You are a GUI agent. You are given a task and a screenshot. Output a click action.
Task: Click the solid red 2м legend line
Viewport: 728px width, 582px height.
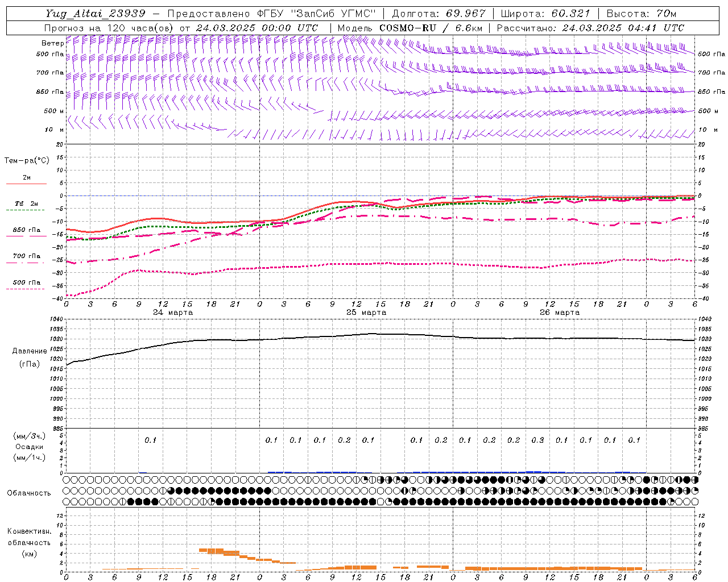[26, 184]
